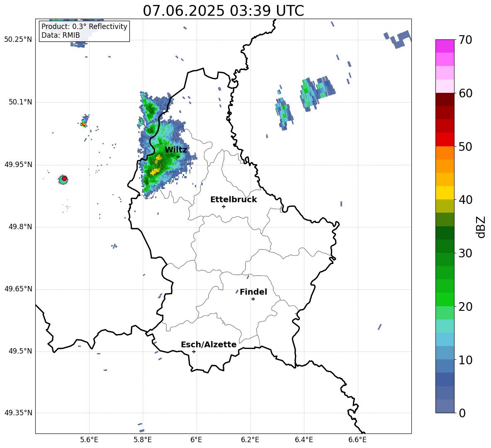The width and height of the screenshot is (491, 448).
Task: Click the 6.4°E longitude label
Action: pyautogui.click(x=304, y=440)
